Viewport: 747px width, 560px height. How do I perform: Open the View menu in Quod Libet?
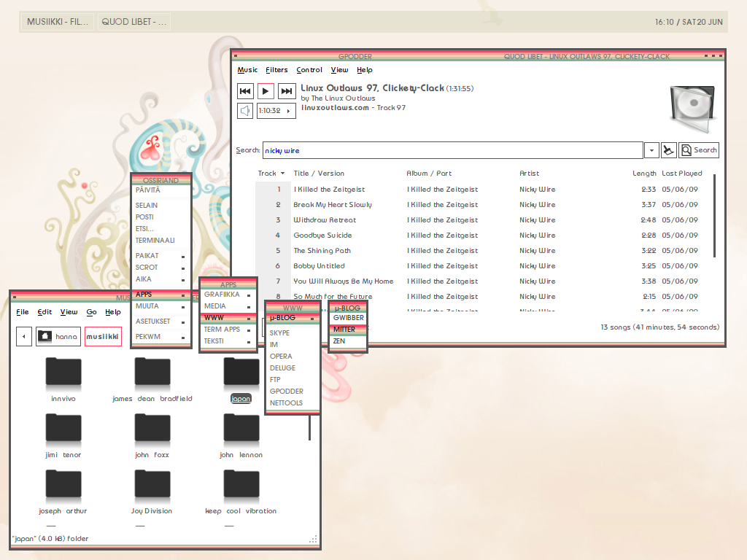(x=340, y=70)
